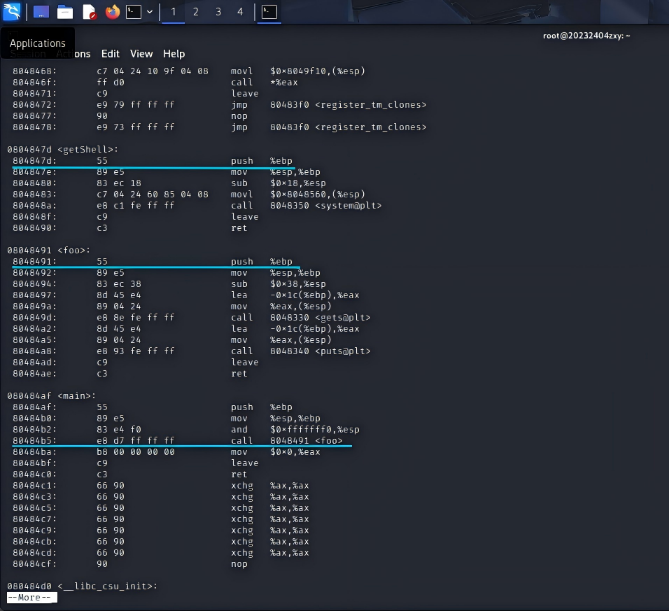670x612 pixels.
Task: Open the View menu in terminal
Action: click(141, 54)
